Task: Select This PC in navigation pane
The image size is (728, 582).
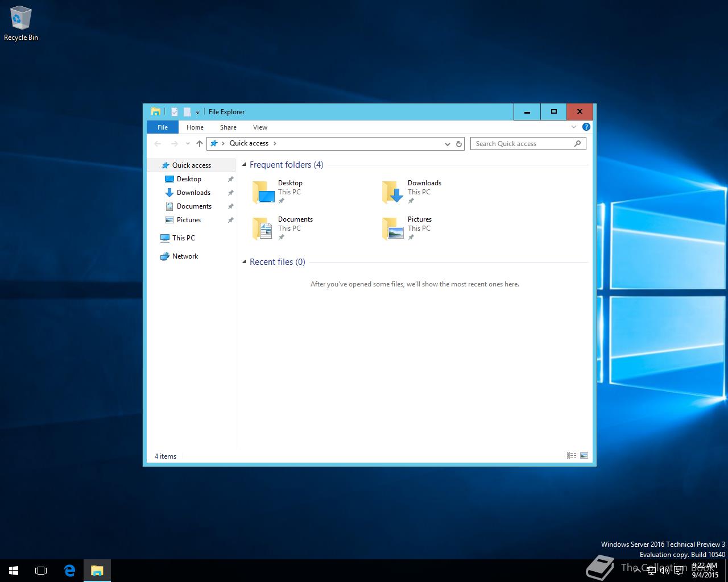Action: pyautogui.click(x=183, y=238)
